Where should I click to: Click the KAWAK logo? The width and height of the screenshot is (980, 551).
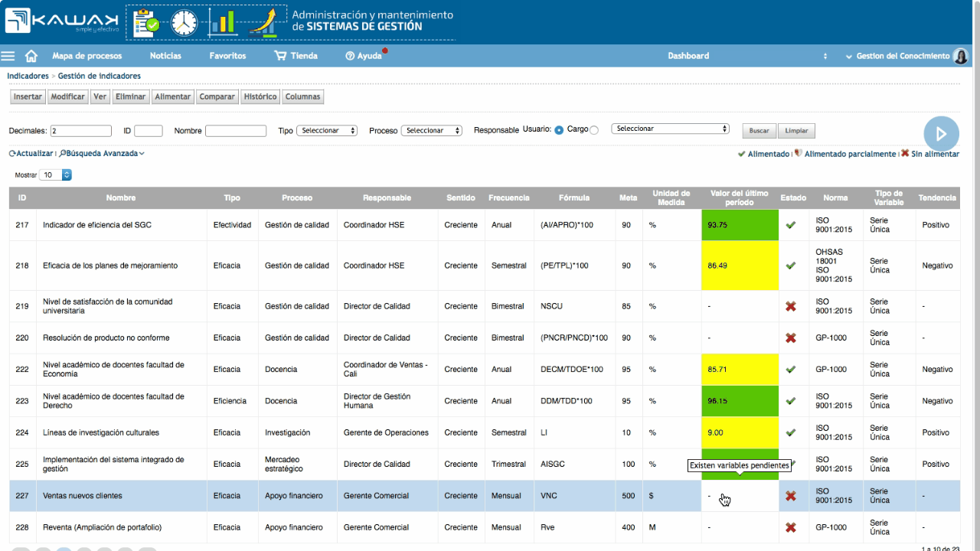(x=61, y=21)
